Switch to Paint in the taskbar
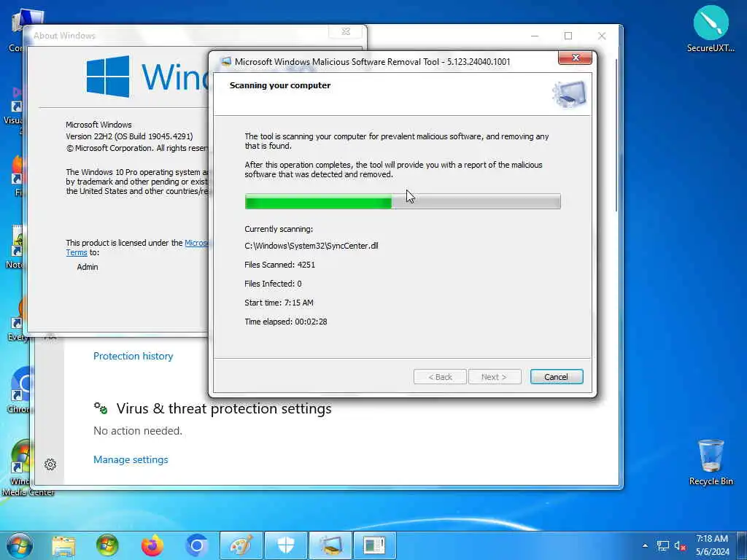 [241, 545]
